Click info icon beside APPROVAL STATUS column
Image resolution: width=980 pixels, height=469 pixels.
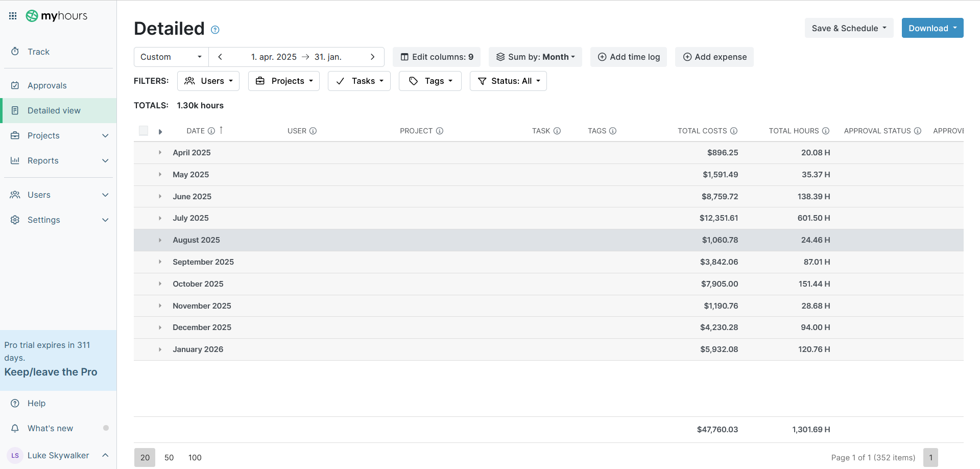tap(918, 131)
